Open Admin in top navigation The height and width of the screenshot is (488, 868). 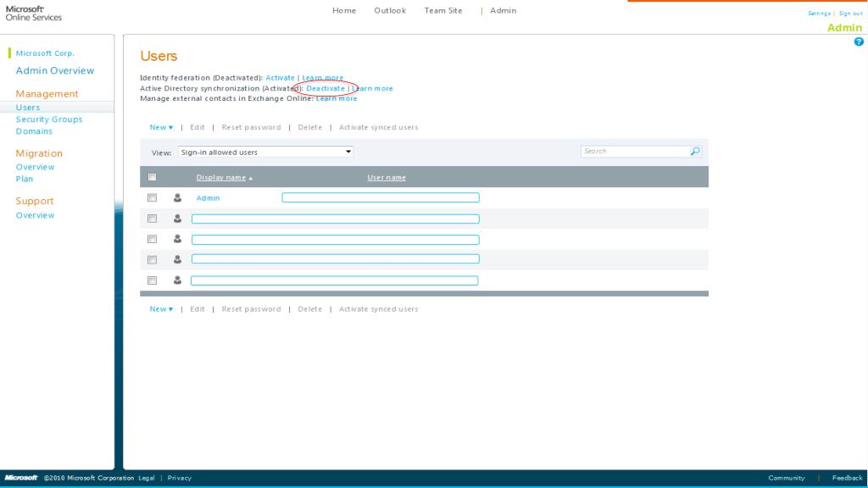(x=503, y=10)
